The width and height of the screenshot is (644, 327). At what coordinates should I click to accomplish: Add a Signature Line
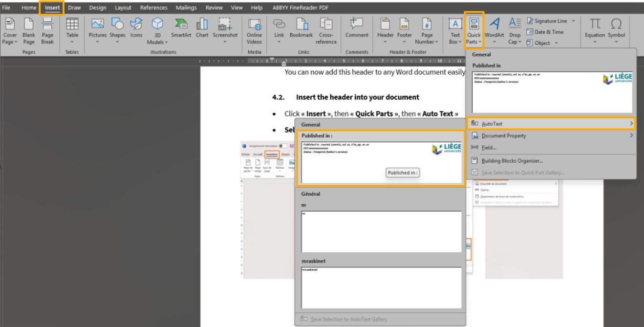pyautogui.click(x=547, y=21)
